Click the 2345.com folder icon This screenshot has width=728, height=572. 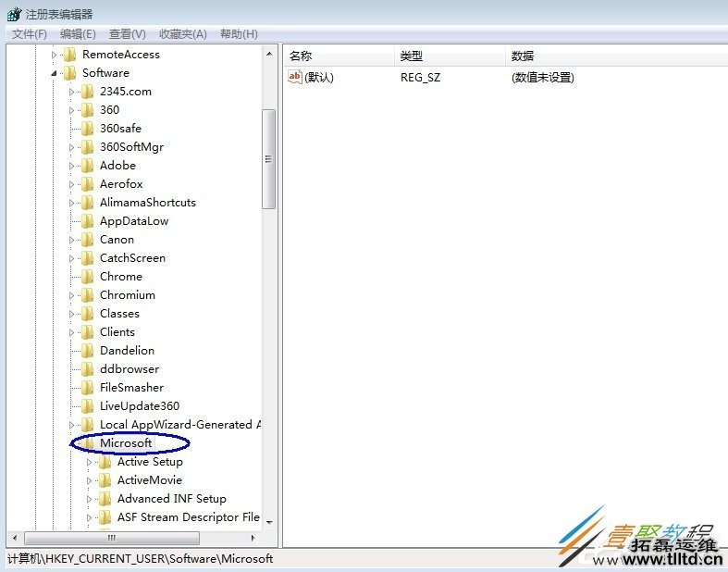tap(87, 92)
